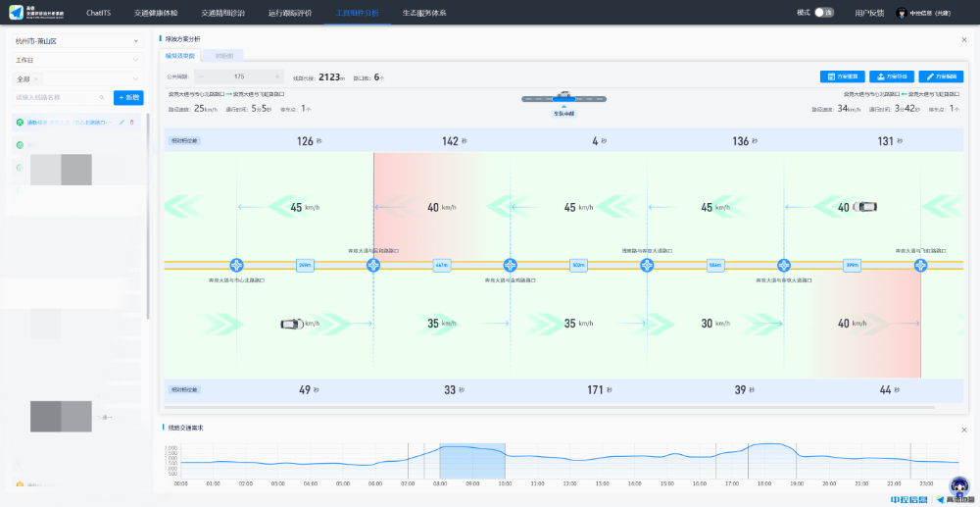The image size is (980, 507).
Task: Click the pencil edit icon on the selected route
Action: pyautogui.click(x=122, y=122)
